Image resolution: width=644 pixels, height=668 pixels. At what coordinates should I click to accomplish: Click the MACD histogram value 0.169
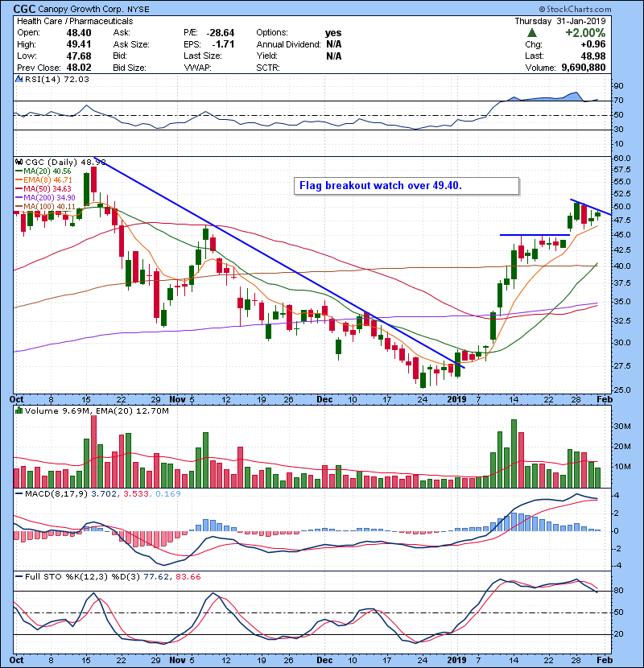click(x=168, y=494)
